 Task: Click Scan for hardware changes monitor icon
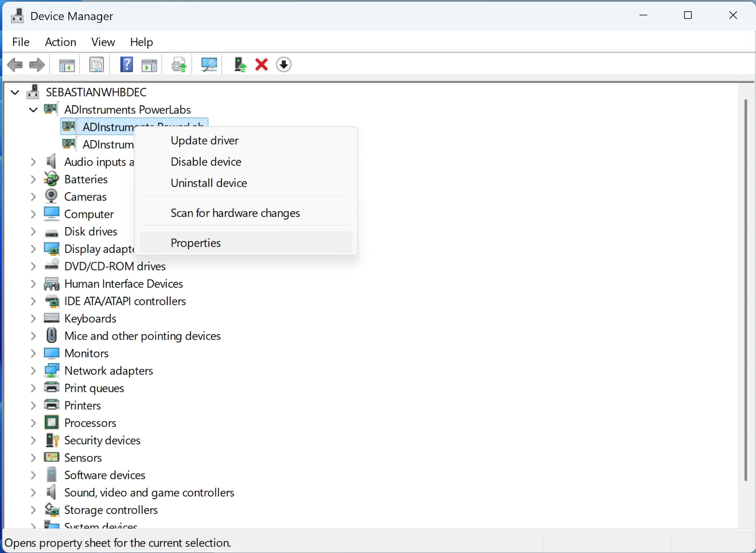[x=209, y=65]
